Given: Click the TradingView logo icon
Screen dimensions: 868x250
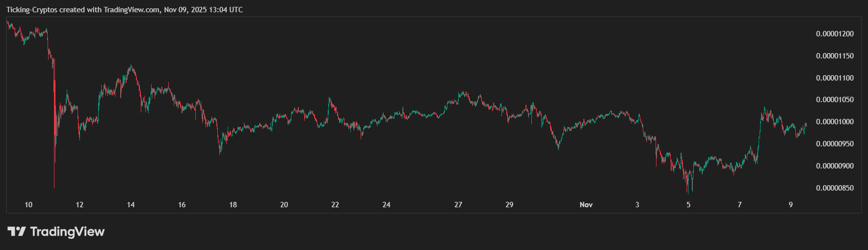Looking at the screenshot, I should [x=16, y=231].
